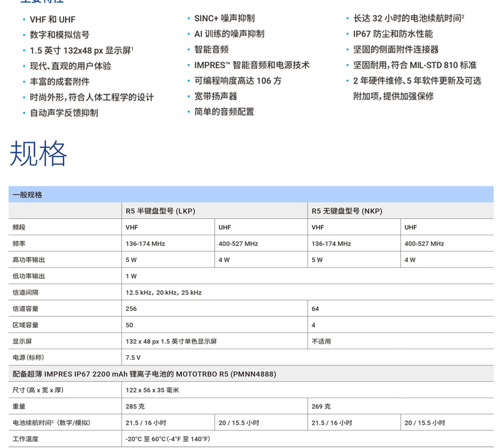Click '21.5 / 16 小时' under LKP VHF
Image resolution: width=497 pixels, height=448 pixels.
coord(146,423)
